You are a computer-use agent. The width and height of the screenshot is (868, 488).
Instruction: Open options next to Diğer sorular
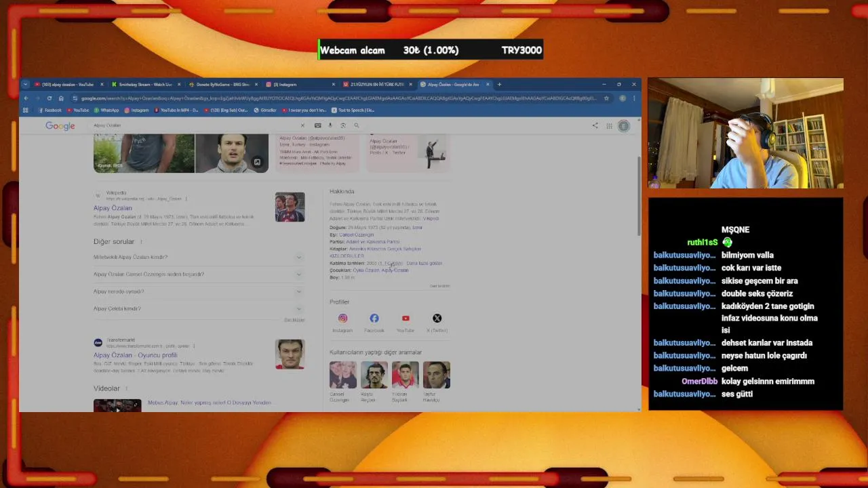pos(141,242)
